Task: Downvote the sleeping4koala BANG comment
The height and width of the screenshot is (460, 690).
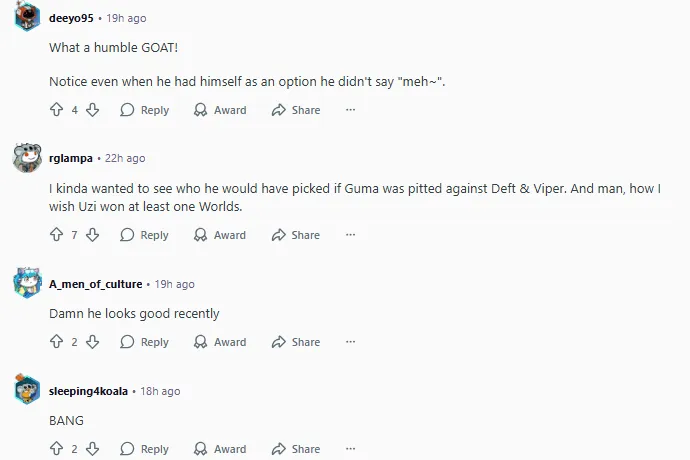Action: (x=92, y=449)
